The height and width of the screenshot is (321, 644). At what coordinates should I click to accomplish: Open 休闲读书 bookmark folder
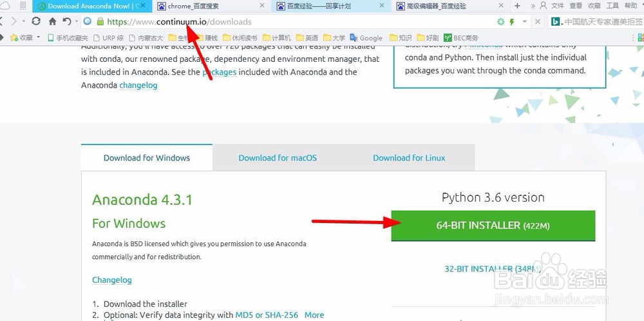pos(240,38)
